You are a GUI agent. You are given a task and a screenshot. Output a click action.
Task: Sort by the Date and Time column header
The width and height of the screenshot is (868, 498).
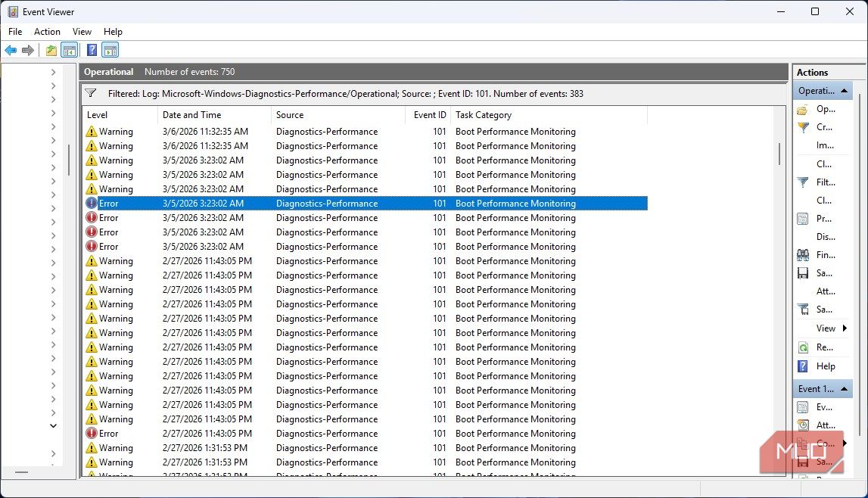215,115
